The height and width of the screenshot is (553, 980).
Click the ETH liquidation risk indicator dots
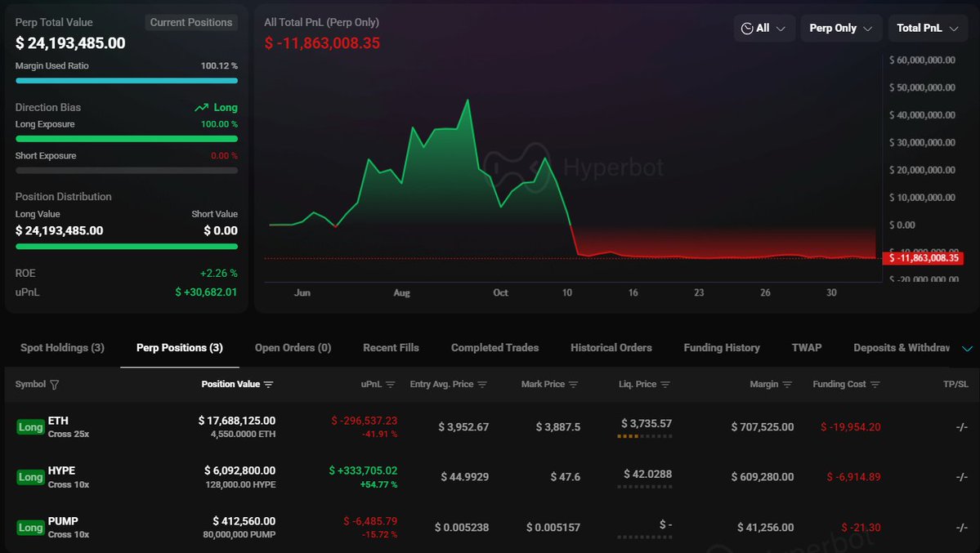coord(644,436)
